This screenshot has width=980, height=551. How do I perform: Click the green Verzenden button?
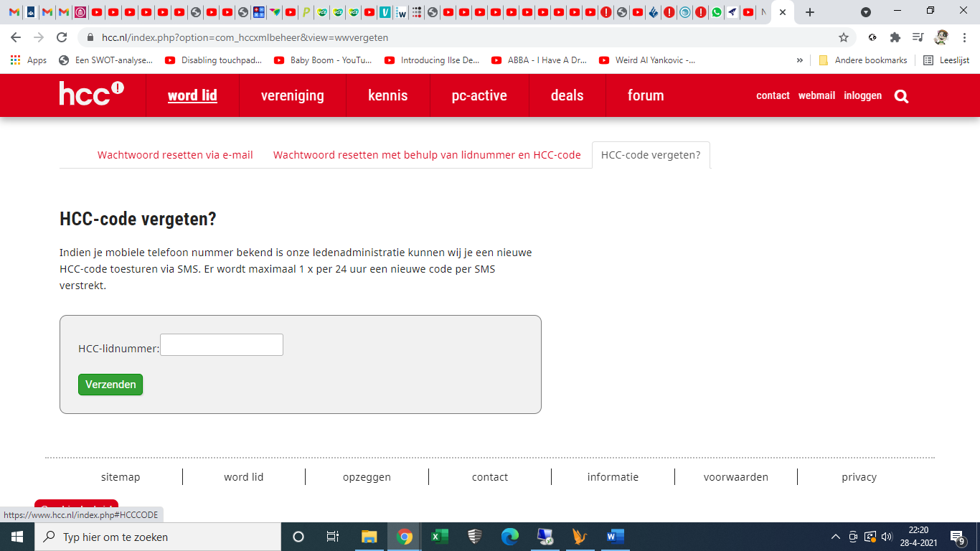110,385
